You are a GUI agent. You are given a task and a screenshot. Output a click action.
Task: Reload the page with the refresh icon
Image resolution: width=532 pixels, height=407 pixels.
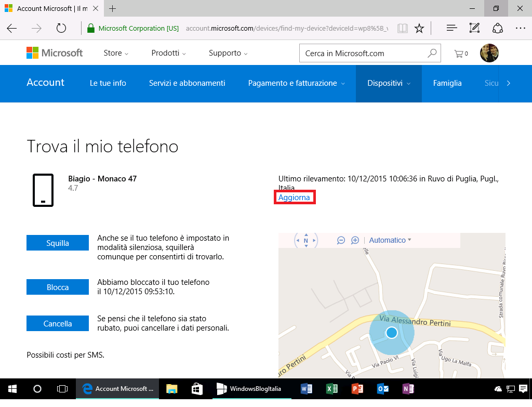coord(61,28)
